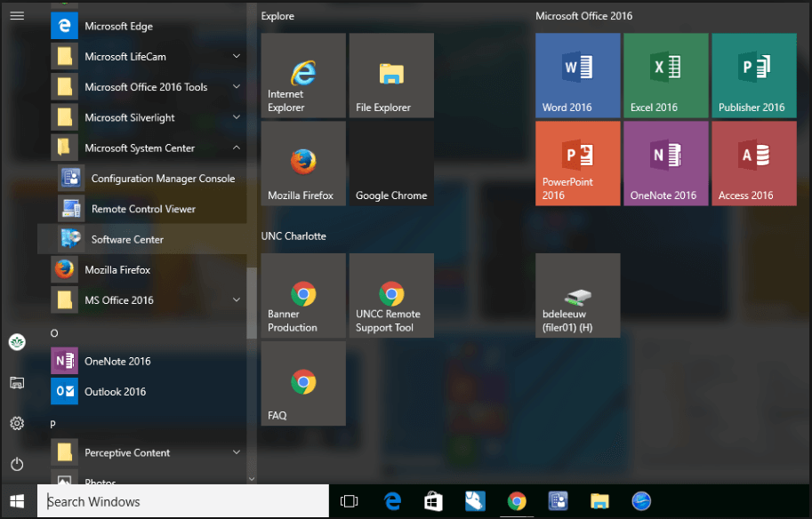Click the Microsoft Office 2016 group heading

click(x=583, y=16)
